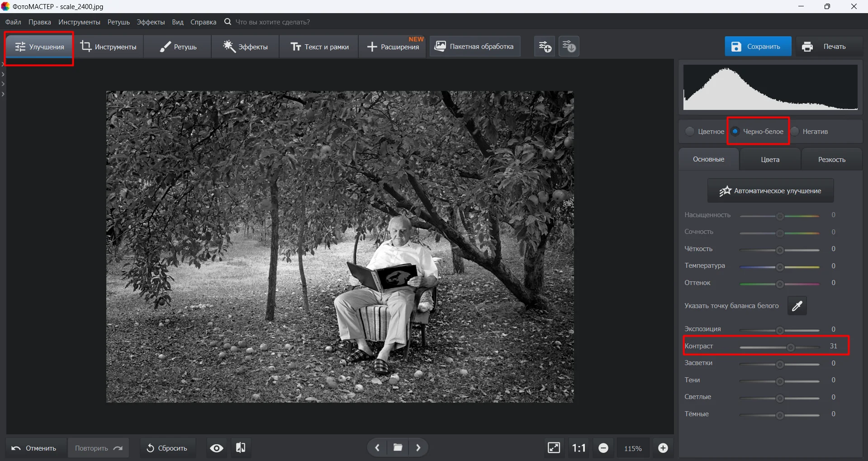Click Автоматическое улучшение button

point(771,191)
